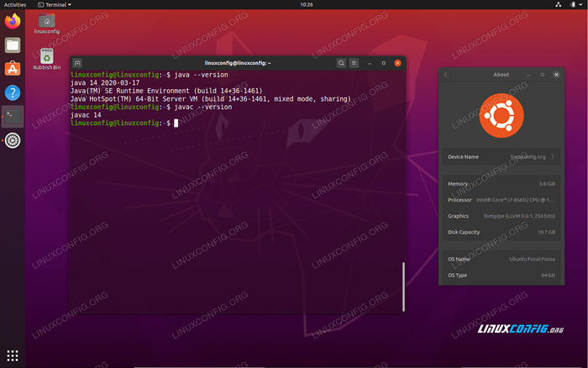Open the Help icon in dock
The image size is (588, 368).
(x=13, y=92)
